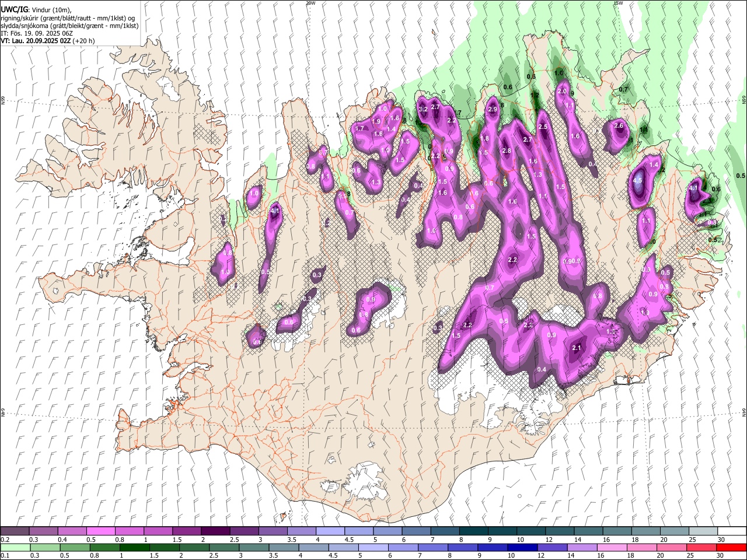
Task: Click the 2.8 snowfall value on the map
Action: [x=507, y=150]
